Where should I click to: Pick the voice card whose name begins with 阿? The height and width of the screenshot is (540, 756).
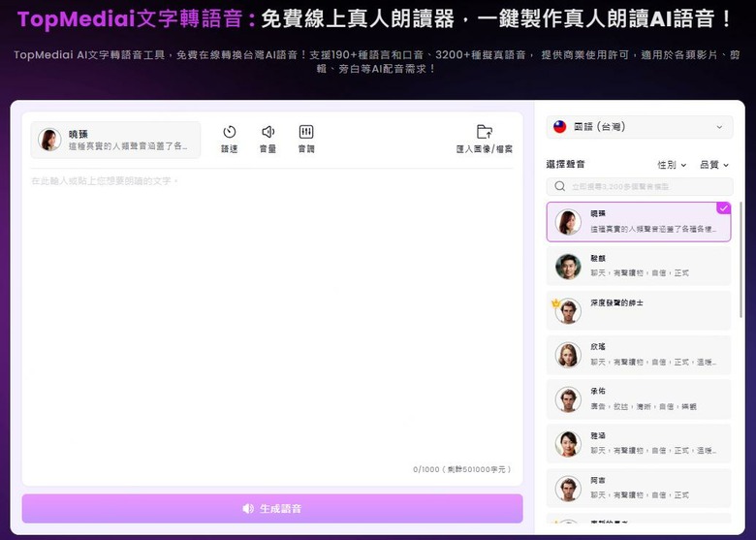(639, 488)
